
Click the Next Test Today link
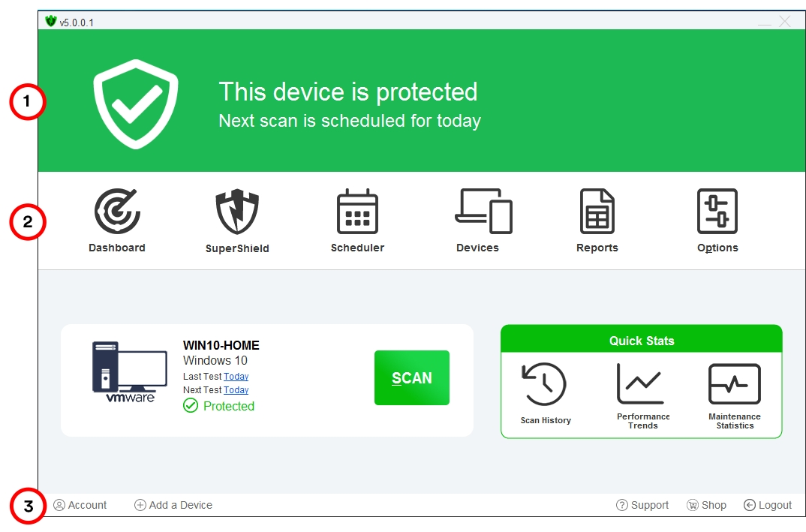pos(236,390)
